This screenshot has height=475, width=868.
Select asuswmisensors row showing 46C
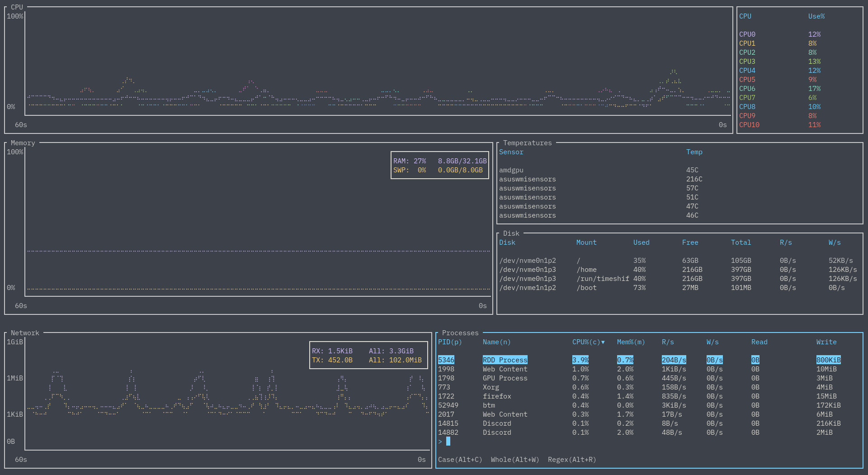click(679, 215)
